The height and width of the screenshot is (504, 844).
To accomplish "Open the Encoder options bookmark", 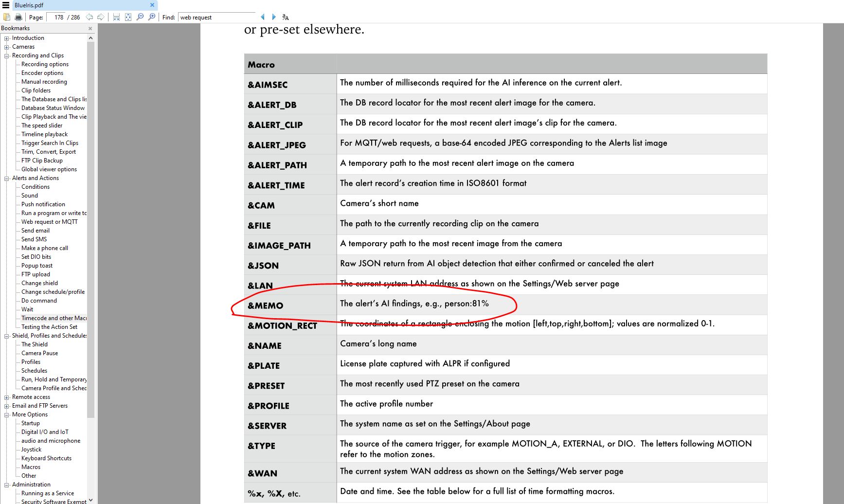I will pyautogui.click(x=42, y=73).
